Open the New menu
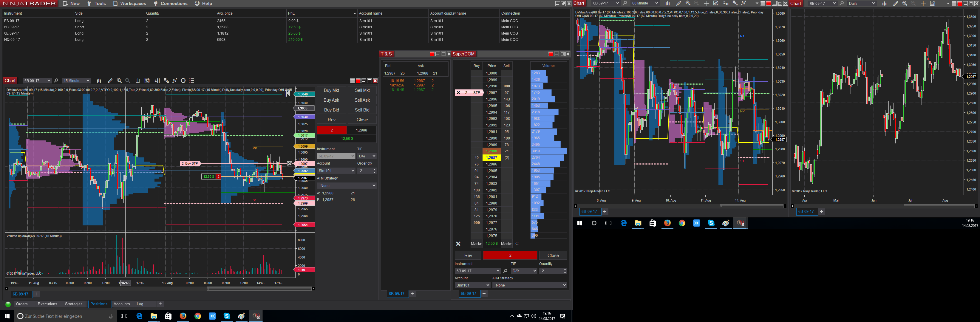This screenshot has width=980, height=322. [71, 3]
